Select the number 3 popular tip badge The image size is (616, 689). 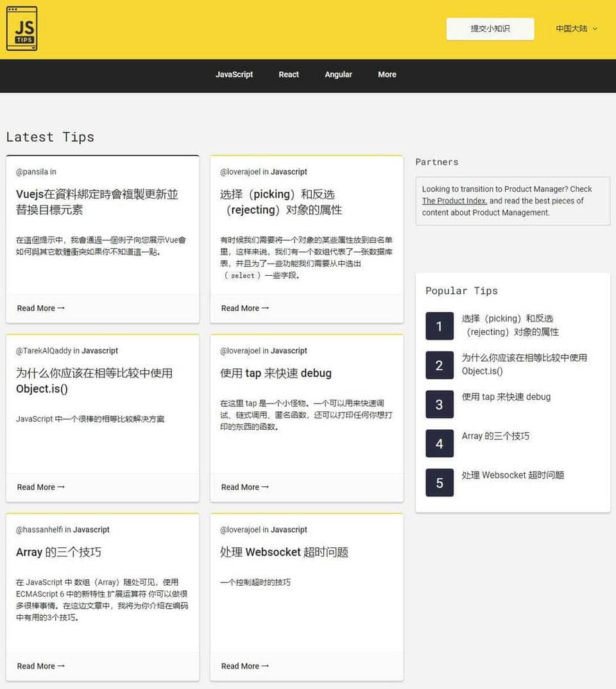click(439, 404)
